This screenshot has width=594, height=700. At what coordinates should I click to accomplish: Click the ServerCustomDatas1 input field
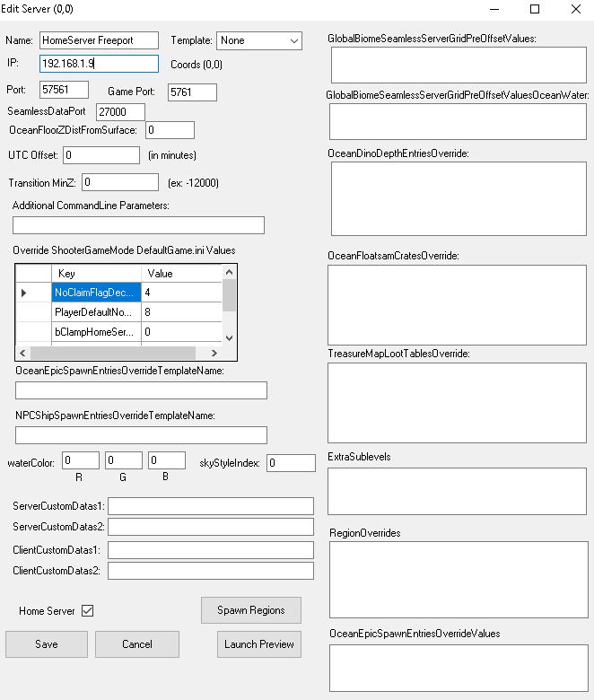(x=211, y=506)
